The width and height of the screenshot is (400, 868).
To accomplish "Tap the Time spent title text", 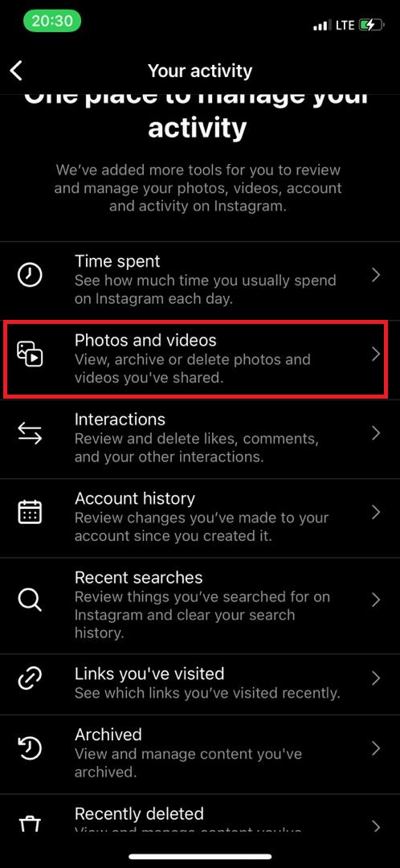I will (117, 261).
